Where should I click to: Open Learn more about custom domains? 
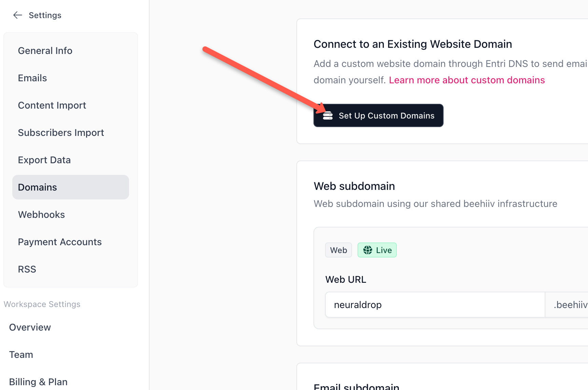click(x=466, y=80)
